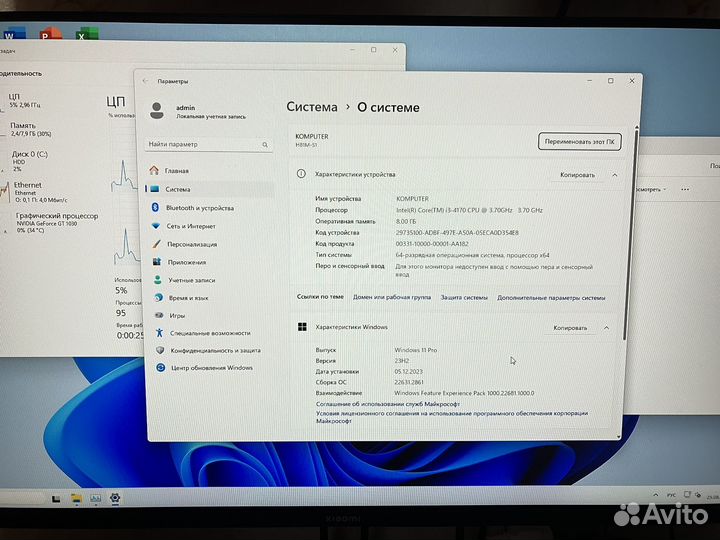
Task: Select Память in Task Manager list
Action: (x=30, y=129)
